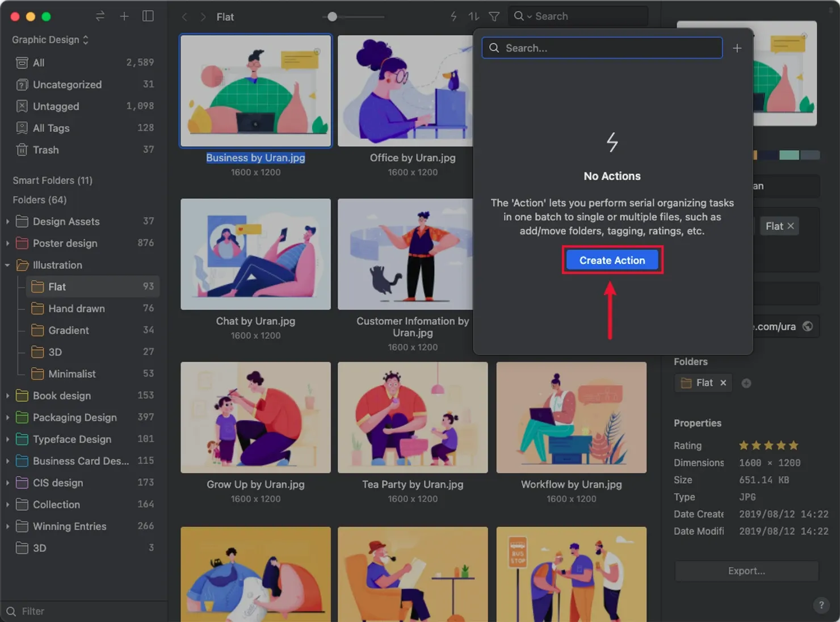Remove the Flat tag chip
This screenshot has height=622, width=840.
click(x=791, y=226)
